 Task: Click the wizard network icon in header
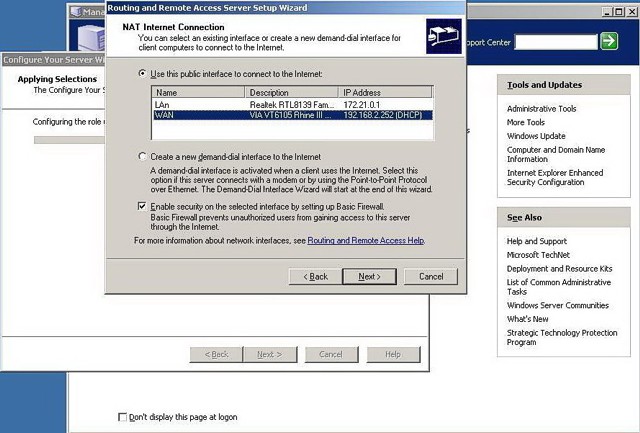tap(444, 36)
